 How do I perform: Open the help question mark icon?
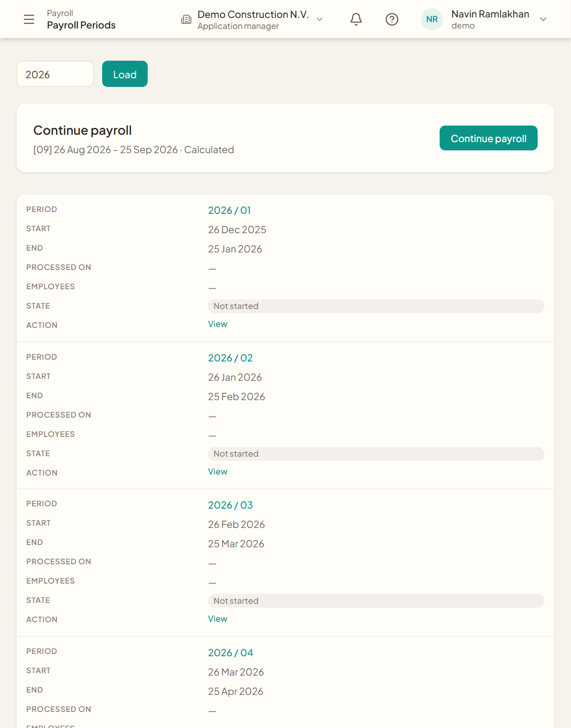tap(392, 19)
